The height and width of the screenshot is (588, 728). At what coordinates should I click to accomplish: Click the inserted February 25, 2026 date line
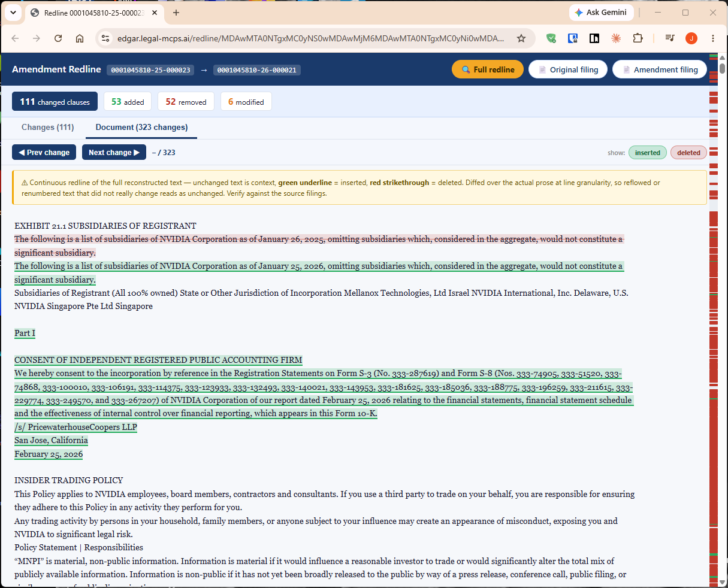click(x=49, y=454)
